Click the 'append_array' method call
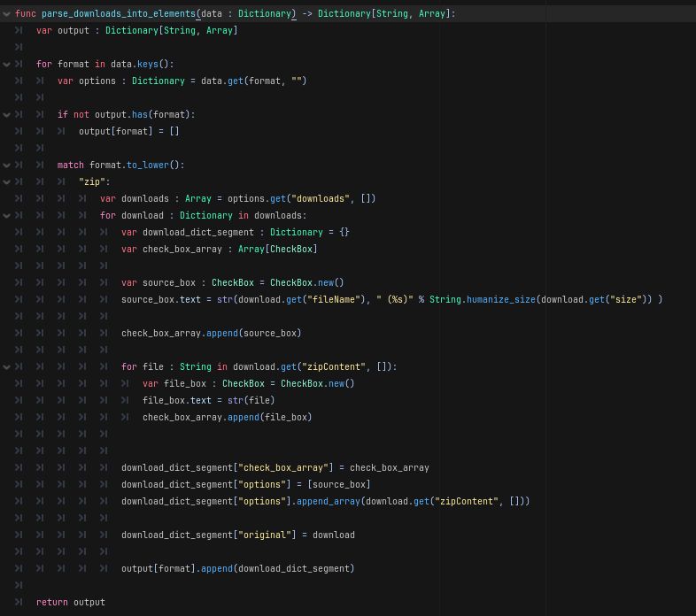 [329, 502]
